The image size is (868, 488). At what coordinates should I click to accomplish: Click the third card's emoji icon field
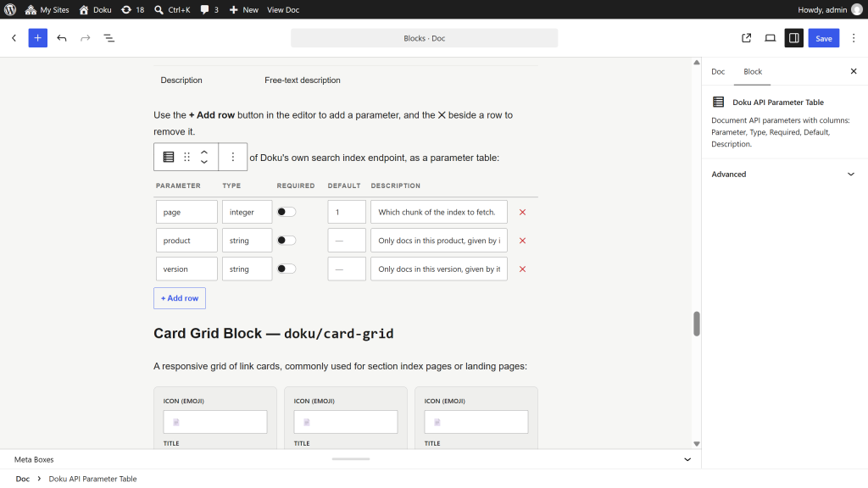(x=476, y=422)
